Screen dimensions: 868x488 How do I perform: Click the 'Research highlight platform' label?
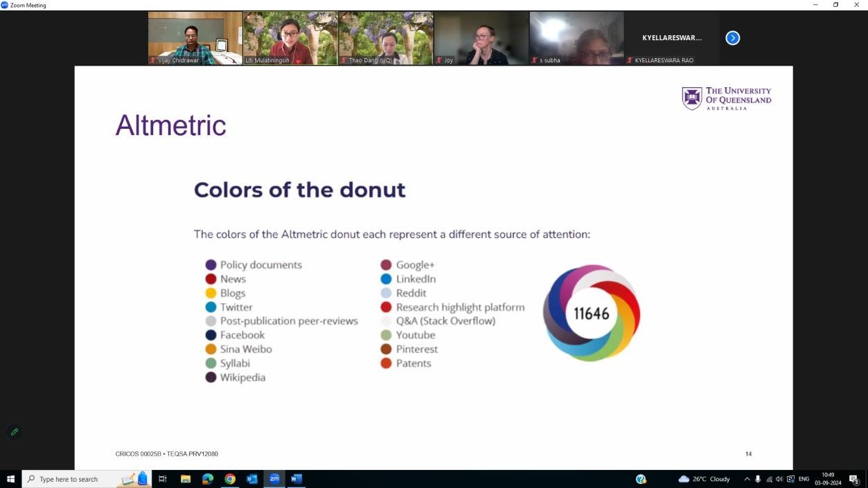[460, 307]
